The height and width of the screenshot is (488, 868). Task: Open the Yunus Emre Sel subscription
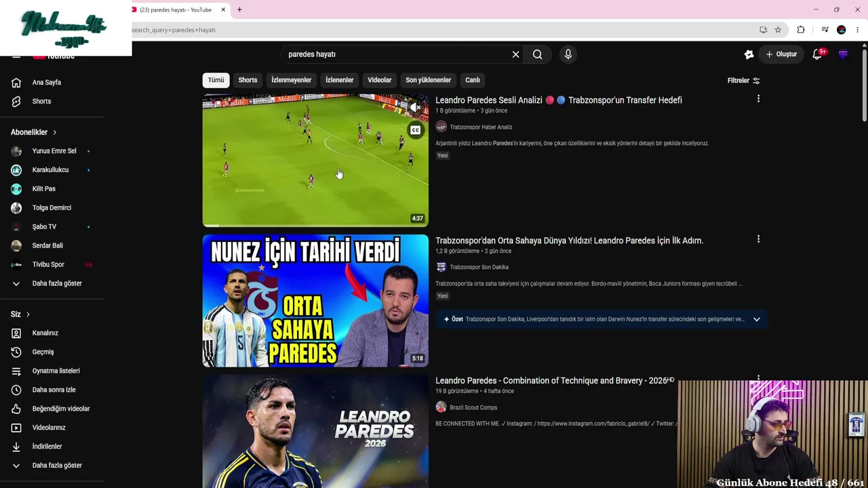(x=54, y=151)
